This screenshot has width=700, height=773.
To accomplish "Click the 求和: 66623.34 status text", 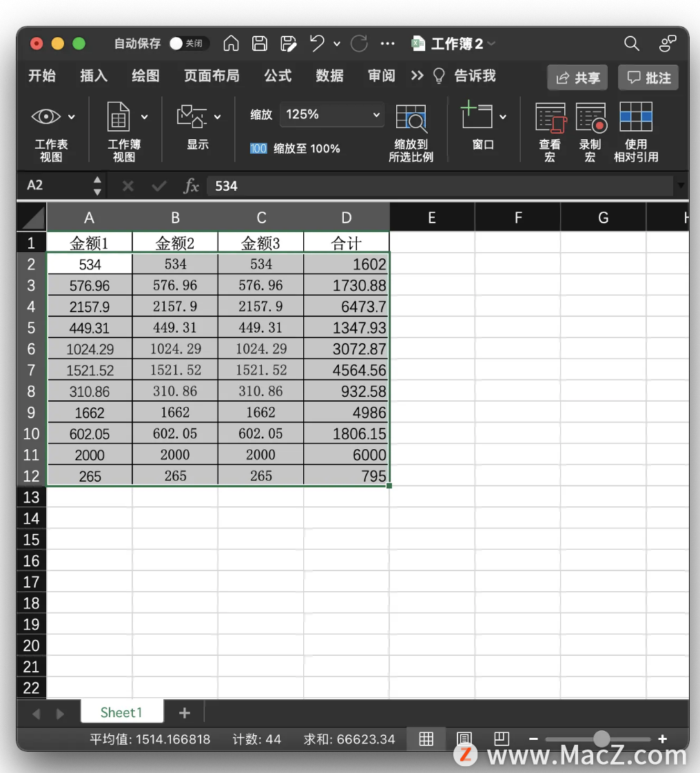I will pos(349,739).
